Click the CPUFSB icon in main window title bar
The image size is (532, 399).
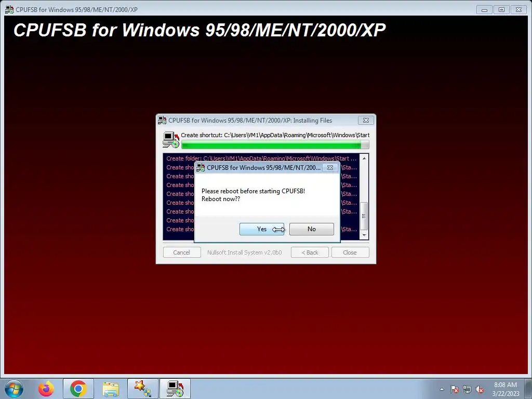pyautogui.click(x=9, y=9)
